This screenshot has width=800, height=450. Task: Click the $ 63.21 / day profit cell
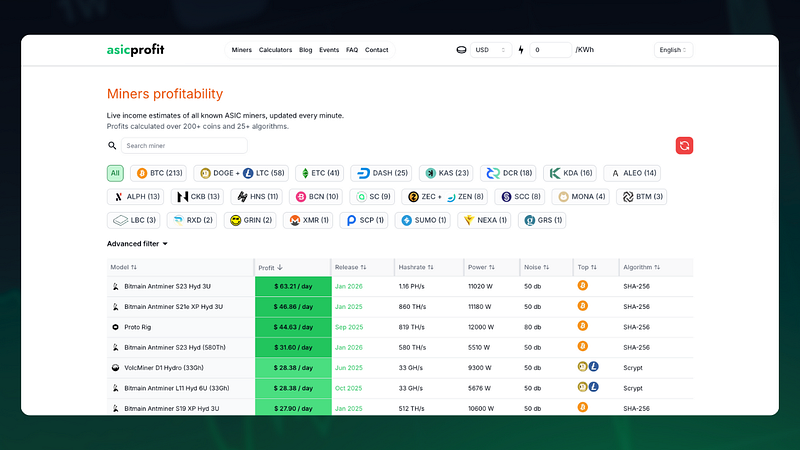(293, 286)
